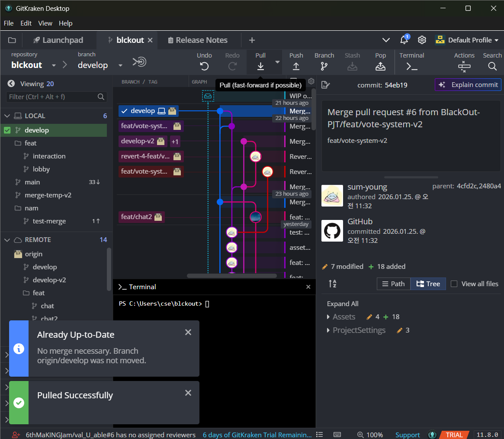The height and width of the screenshot is (439, 504).
Task: Click the develop-v2 +1 badge
Action: pos(175,142)
